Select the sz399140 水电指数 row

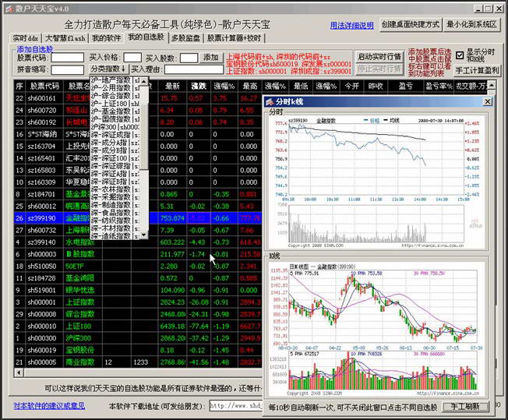coord(138,242)
